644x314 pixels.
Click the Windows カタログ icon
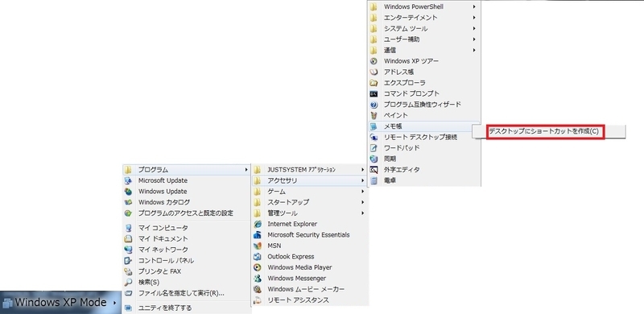128,202
